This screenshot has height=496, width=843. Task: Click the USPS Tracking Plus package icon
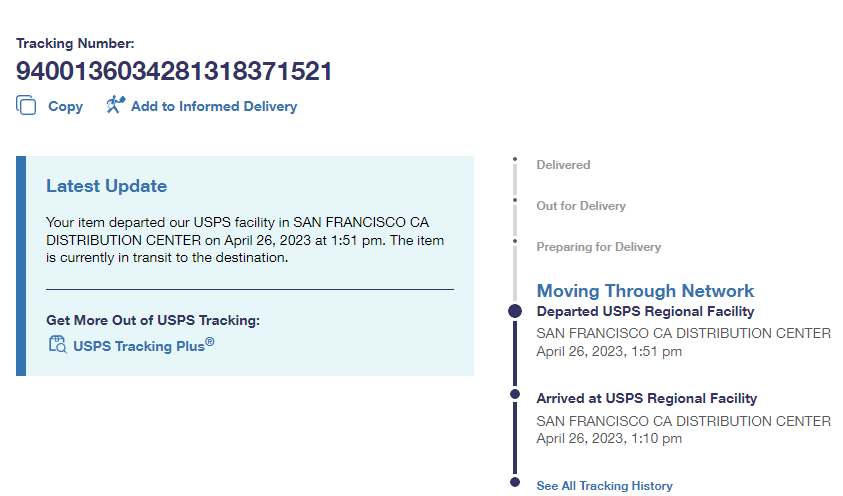[x=57, y=345]
